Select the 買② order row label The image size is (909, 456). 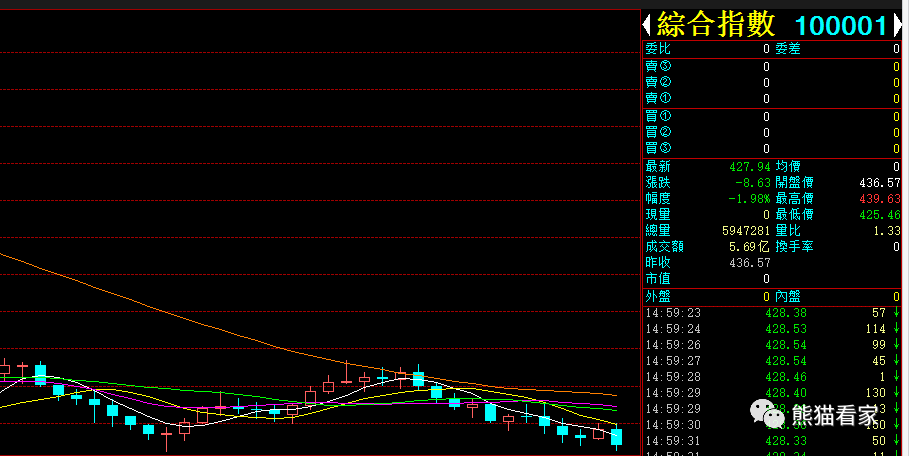click(658, 133)
